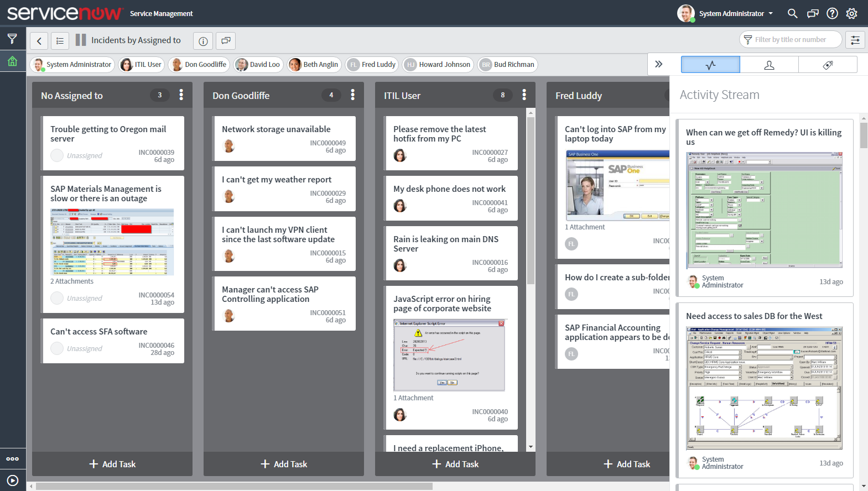Screen dimensions: 868x491
Task: Open the help question mark icon
Action: (832, 13)
